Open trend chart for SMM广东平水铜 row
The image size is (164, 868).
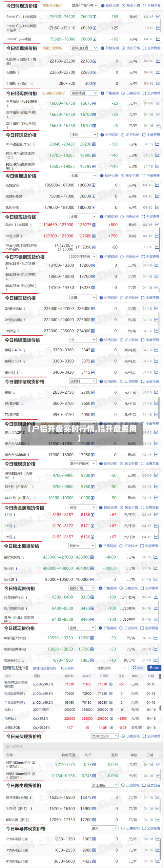tap(158, 39)
